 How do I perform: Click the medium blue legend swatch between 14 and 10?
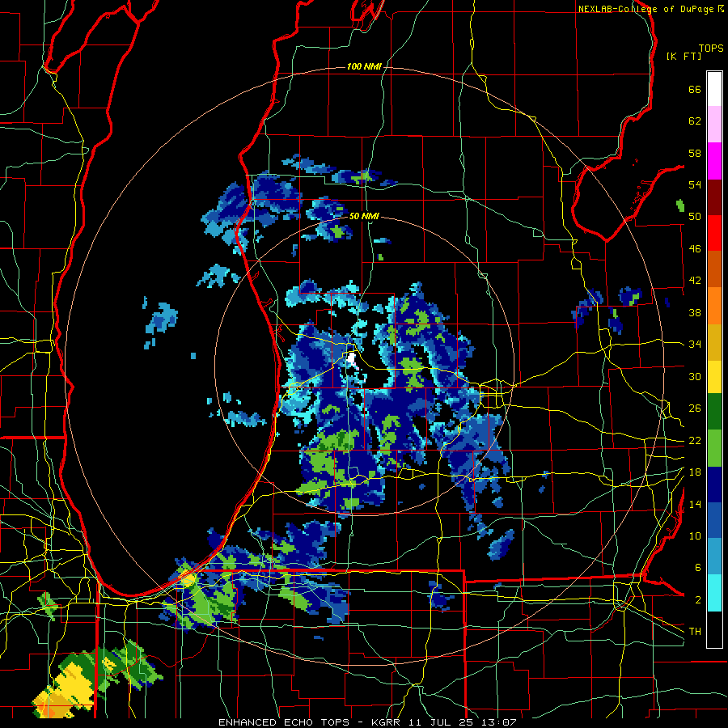(x=714, y=520)
